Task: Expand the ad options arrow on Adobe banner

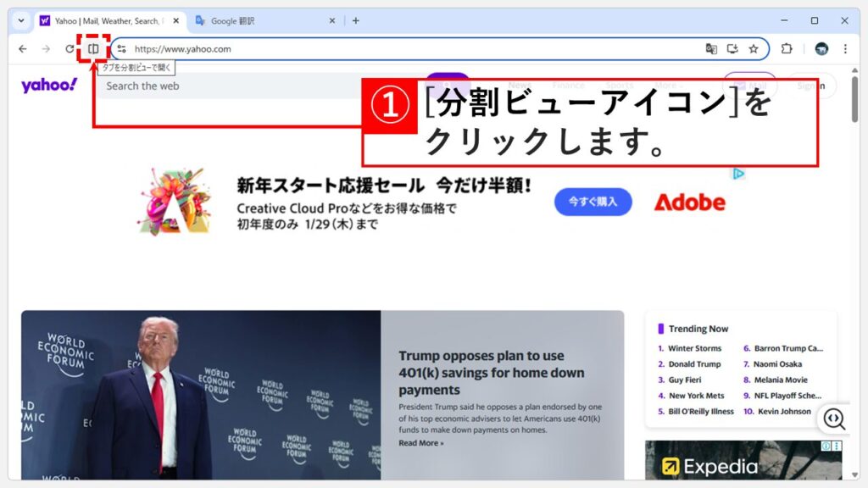Action: (738, 174)
